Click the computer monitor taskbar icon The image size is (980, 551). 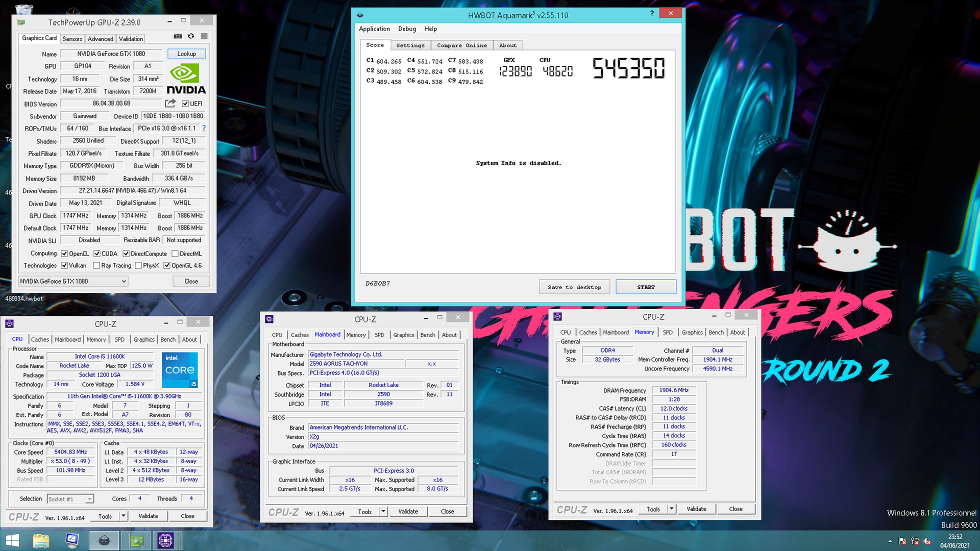click(72, 540)
